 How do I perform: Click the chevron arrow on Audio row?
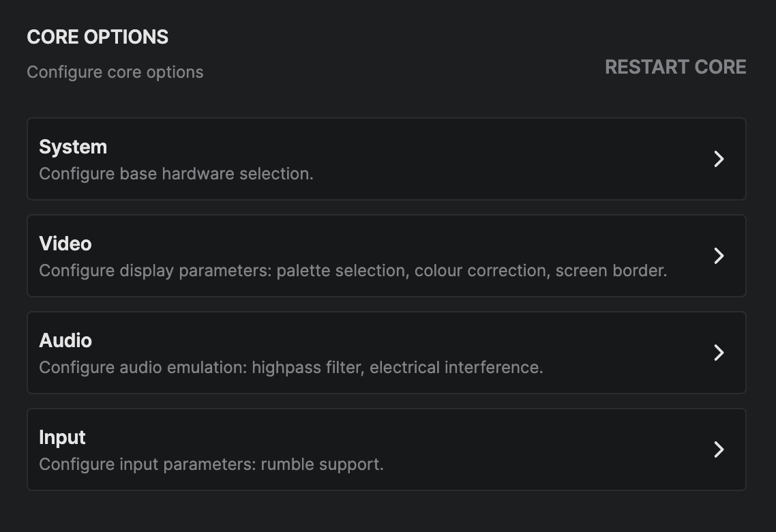tap(719, 353)
